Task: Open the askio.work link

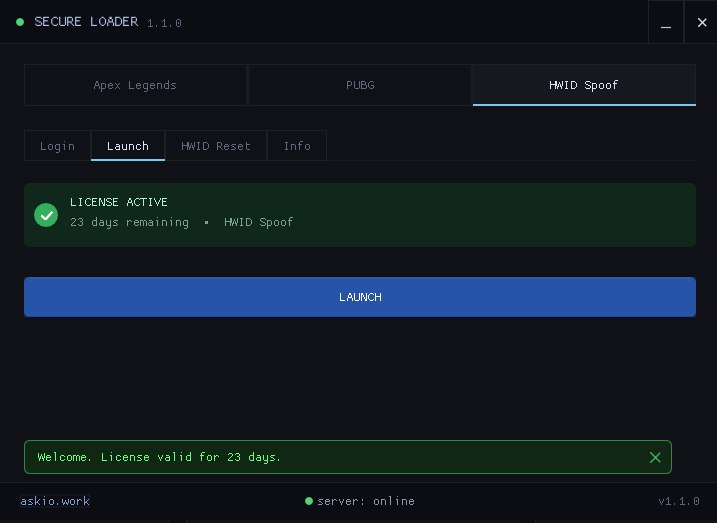Action: point(55,501)
